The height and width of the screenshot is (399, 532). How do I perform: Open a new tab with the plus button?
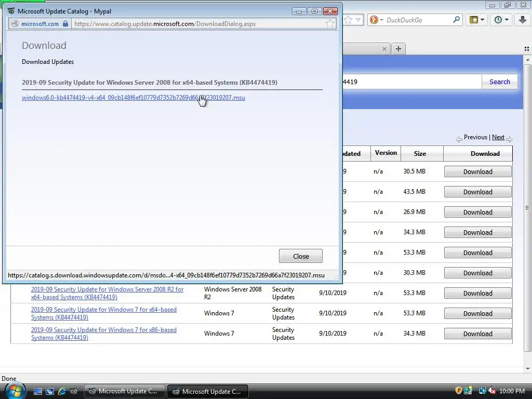398,49
